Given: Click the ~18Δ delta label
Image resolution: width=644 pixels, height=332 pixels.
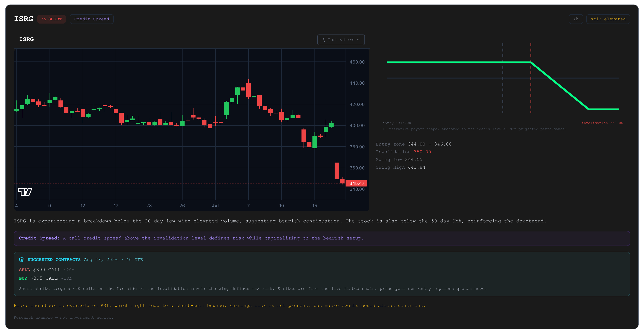Looking at the screenshot, I should (66, 278).
